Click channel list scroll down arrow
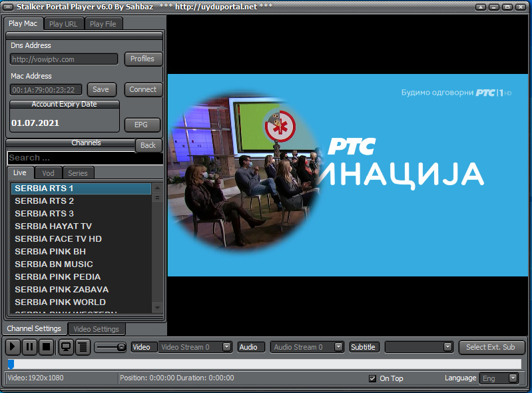The width and height of the screenshot is (532, 393). click(x=157, y=308)
